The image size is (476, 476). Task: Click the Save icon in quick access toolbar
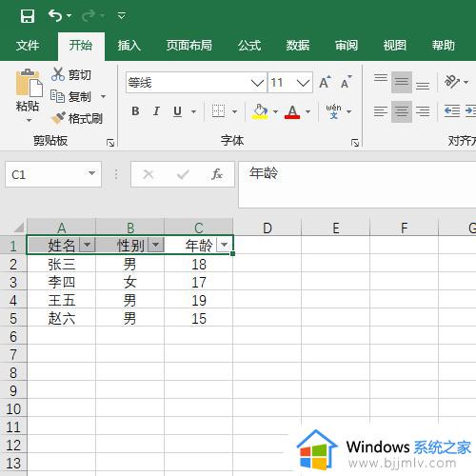(28, 15)
